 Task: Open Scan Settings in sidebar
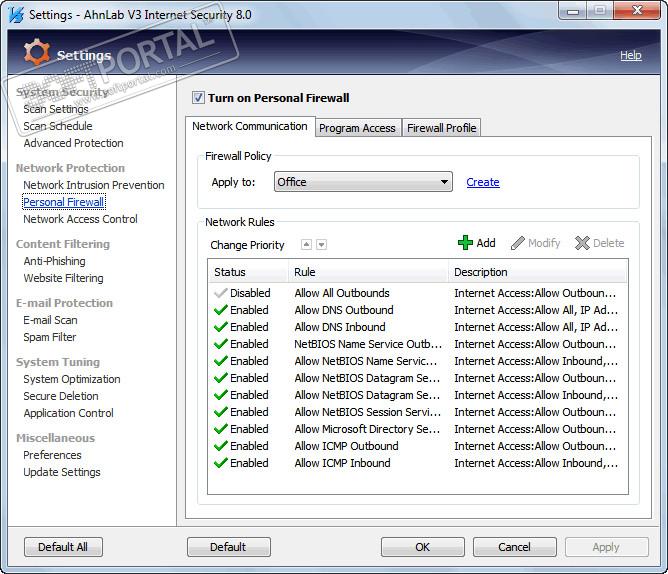pos(56,109)
